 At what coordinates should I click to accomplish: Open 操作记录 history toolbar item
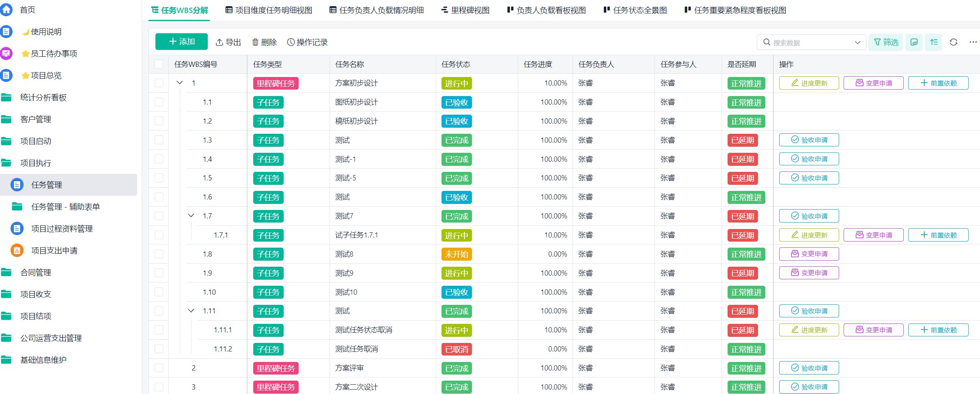click(x=307, y=42)
